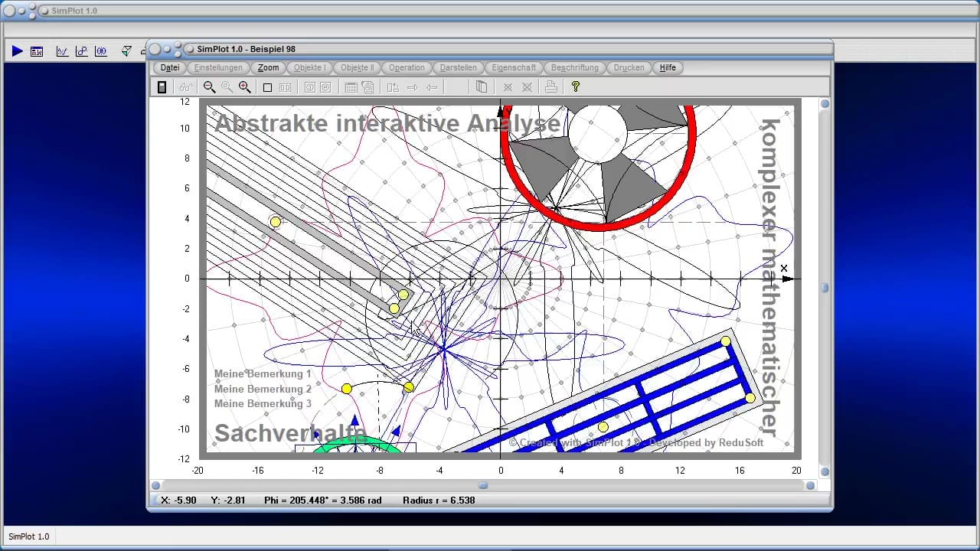Click the icon right of the table grid icon

[x=367, y=87]
